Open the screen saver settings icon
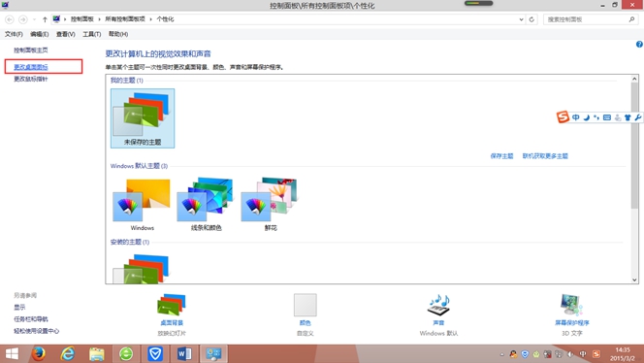The image size is (644, 363). tap(571, 305)
